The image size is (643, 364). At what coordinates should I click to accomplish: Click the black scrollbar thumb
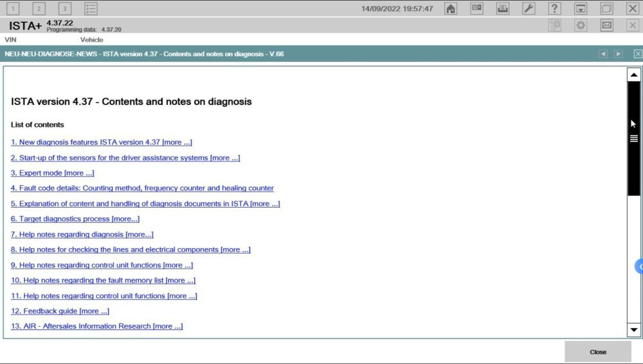[633, 138]
